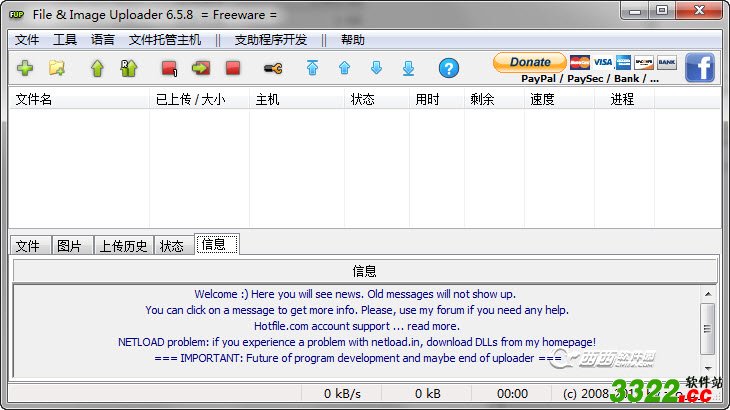Click the 已上传 / 大小 column header

tap(199, 99)
